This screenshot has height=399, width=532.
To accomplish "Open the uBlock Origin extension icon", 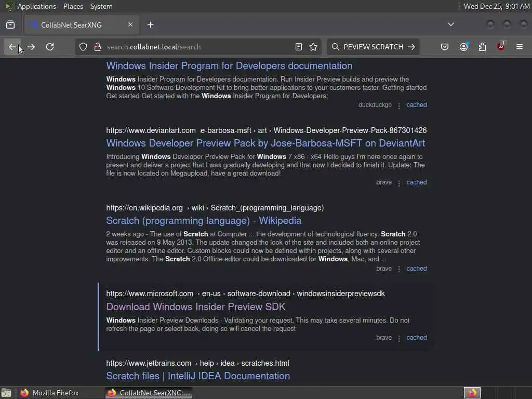I will click(x=501, y=46).
